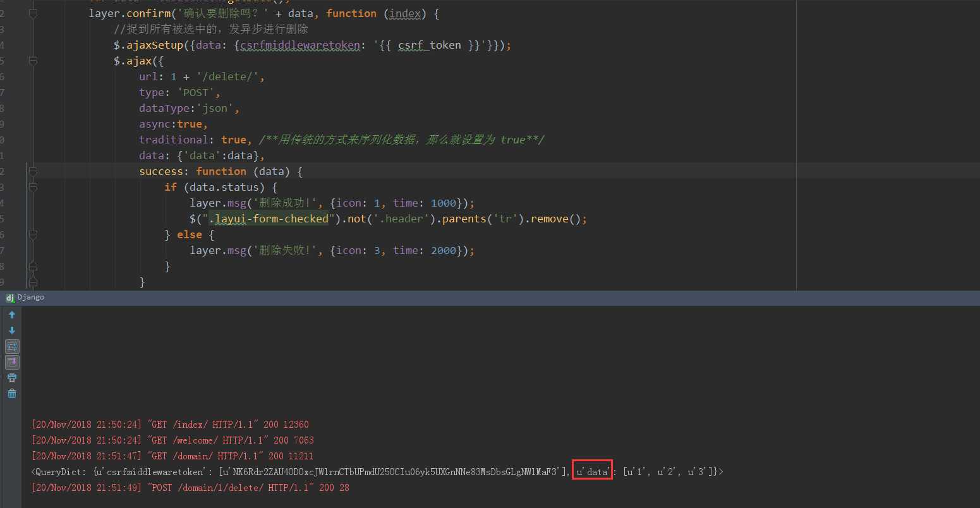This screenshot has height=508, width=980.
Task: Click the data: {'data':data} line
Action: tap(202, 155)
